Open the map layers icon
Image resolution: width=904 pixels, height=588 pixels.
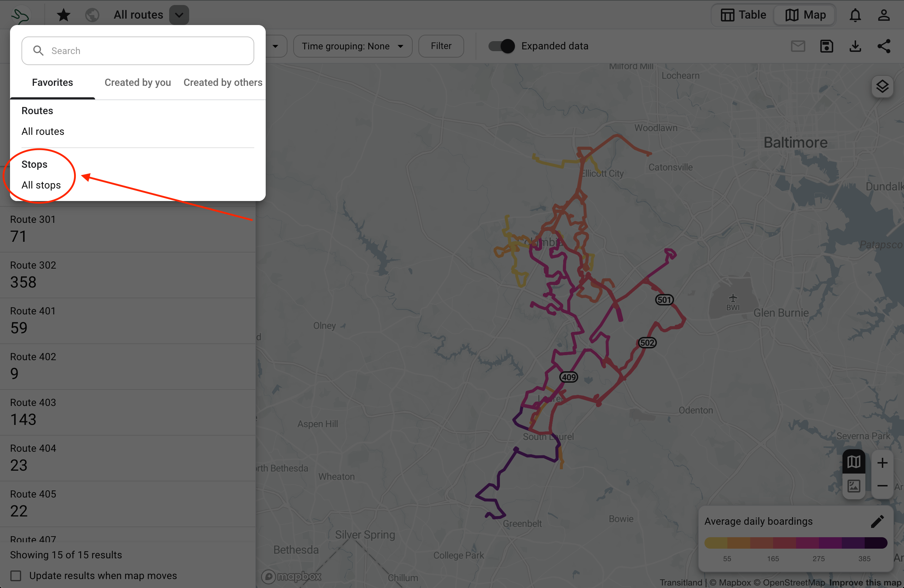(882, 87)
